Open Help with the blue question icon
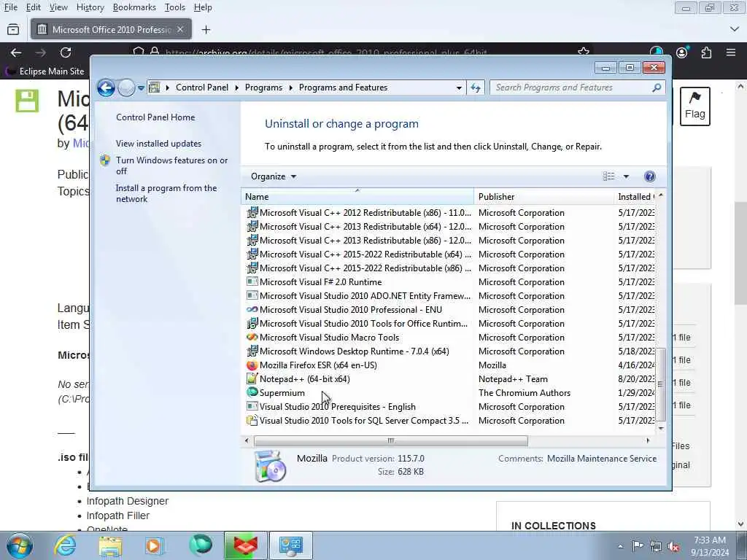The height and width of the screenshot is (560, 747). pos(649,176)
